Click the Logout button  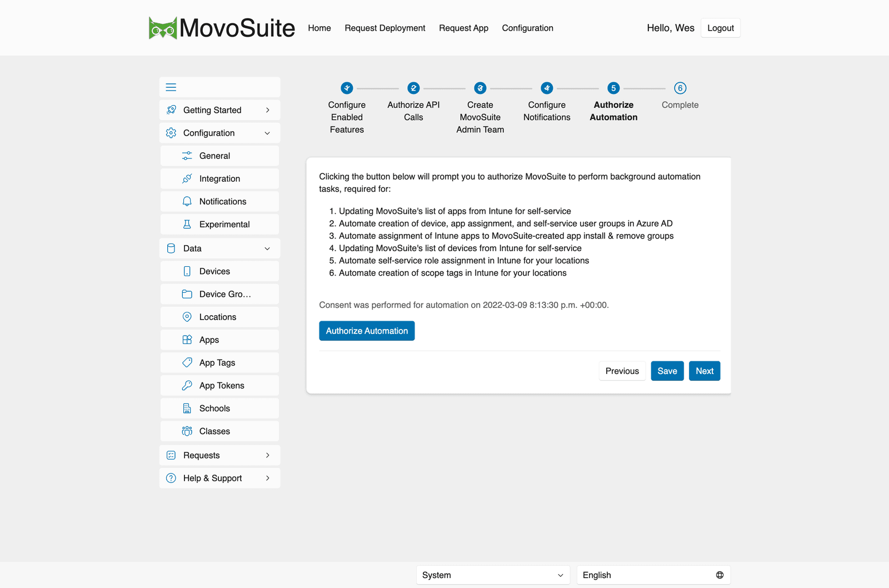pos(721,28)
